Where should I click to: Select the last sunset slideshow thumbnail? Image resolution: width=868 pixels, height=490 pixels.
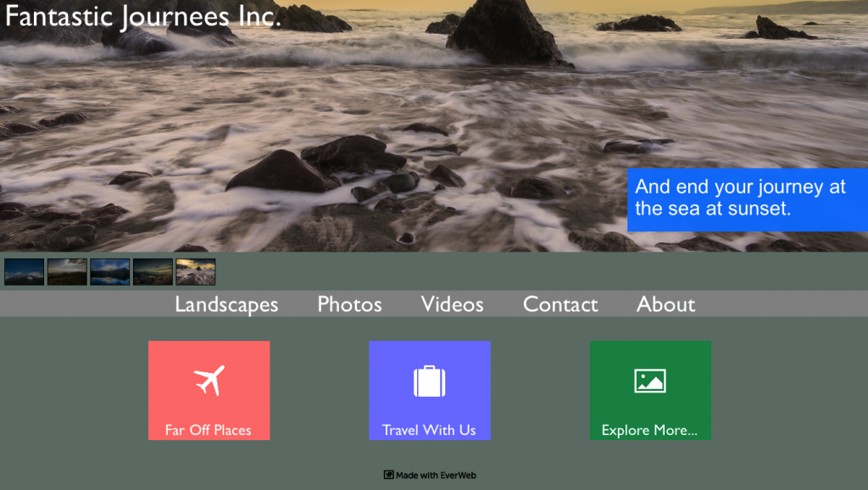pyautogui.click(x=194, y=271)
